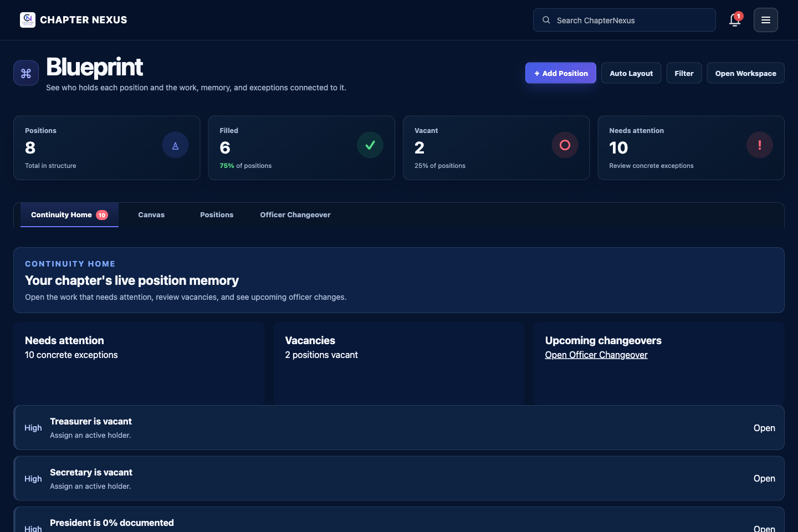The height and width of the screenshot is (532, 798).
Task: Click '2 positions vacant' text
Action: point(321,355)
